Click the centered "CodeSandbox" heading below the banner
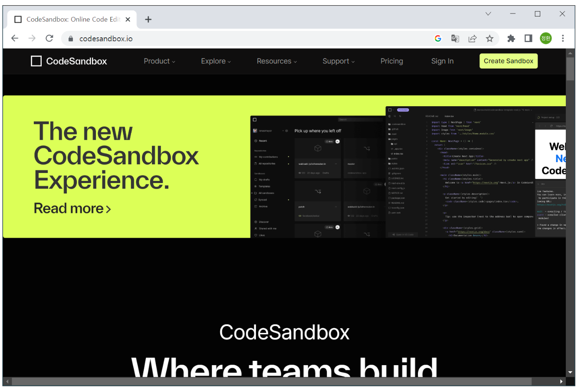The height and width of the screenshot is (392, 578). pos(285,333)
